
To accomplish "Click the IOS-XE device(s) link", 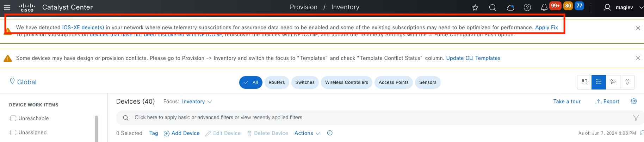I will 83,27.
